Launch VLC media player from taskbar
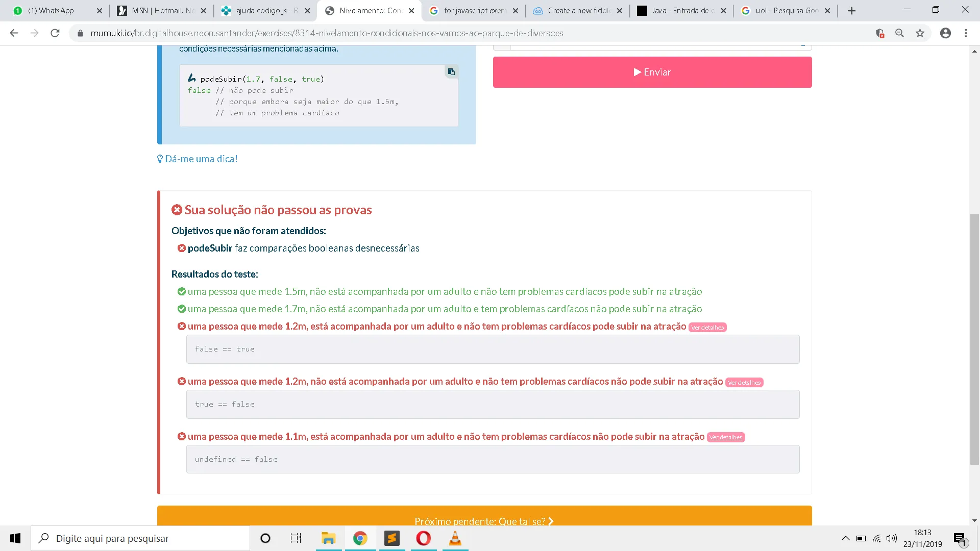The image size is (980, 551). 455,538
